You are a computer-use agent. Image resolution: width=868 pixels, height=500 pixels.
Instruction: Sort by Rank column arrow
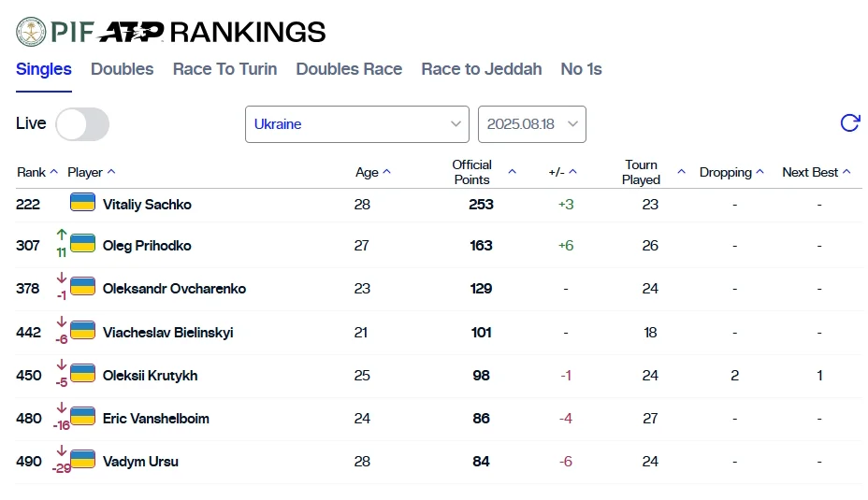54,172
